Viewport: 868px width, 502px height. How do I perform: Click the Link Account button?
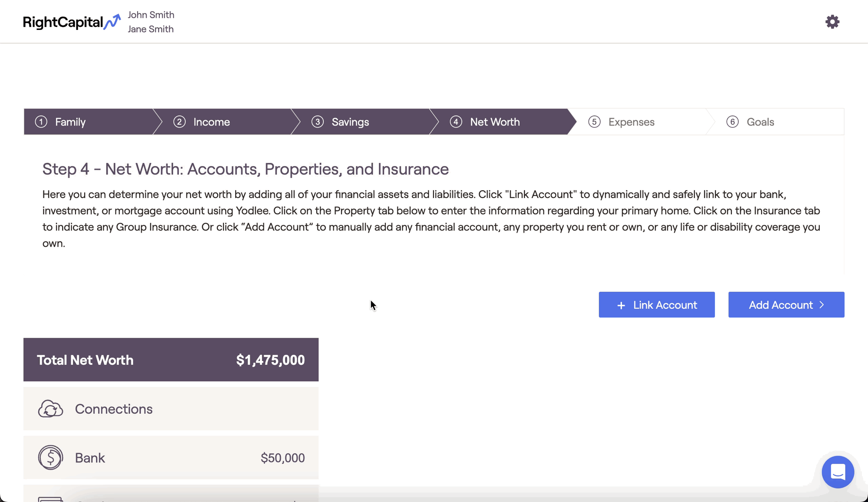point(657,305)
